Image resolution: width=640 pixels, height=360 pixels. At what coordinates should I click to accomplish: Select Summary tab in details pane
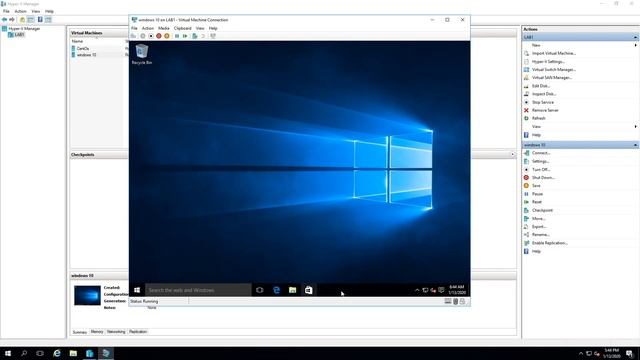pyautogui.click(x=80, y=332)
